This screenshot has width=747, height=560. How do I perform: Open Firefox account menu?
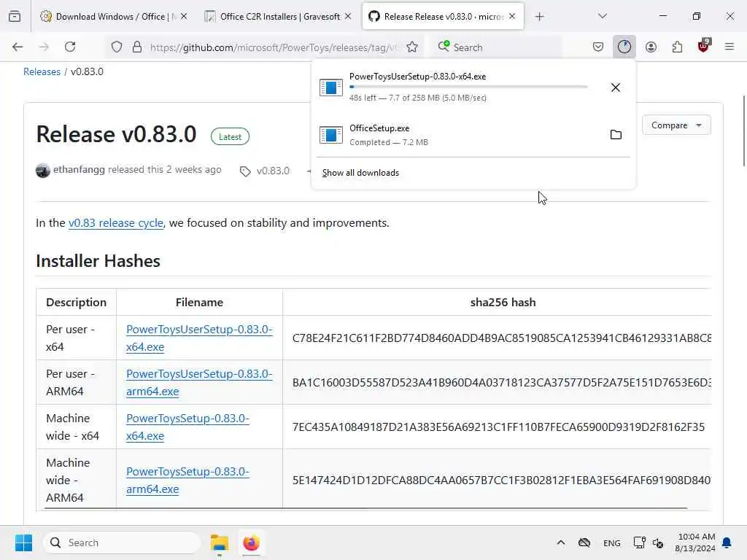coord(651,47)
